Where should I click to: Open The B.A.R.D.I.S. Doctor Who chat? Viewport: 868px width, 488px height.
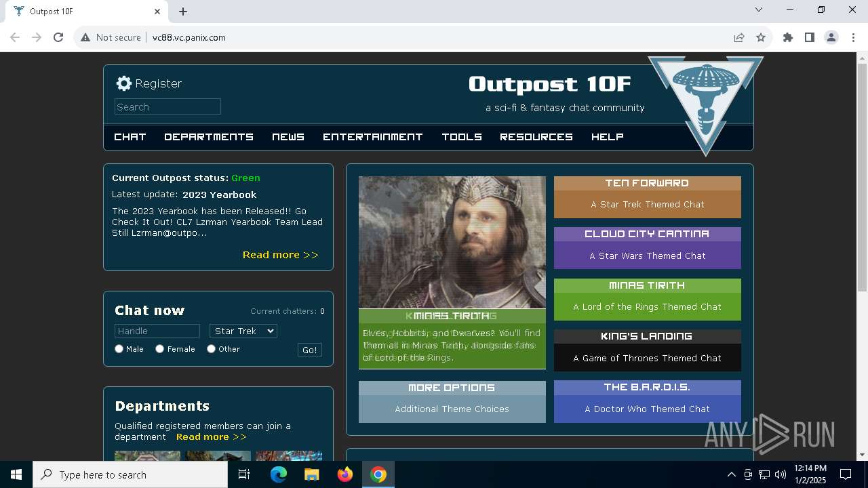click(648, 402)
